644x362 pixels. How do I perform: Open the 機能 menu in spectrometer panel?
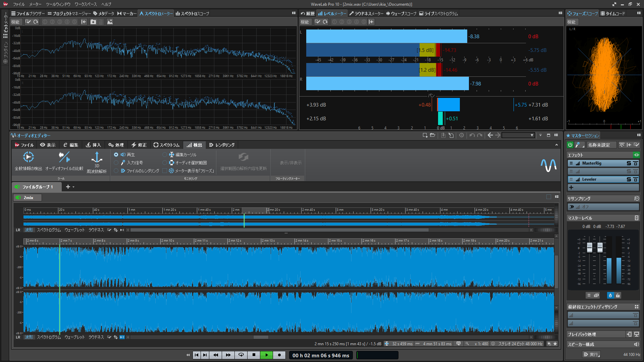15,22
